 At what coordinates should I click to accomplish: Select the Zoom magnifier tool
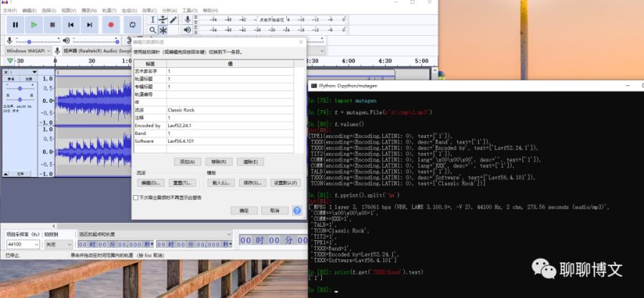tap(152, 30)
